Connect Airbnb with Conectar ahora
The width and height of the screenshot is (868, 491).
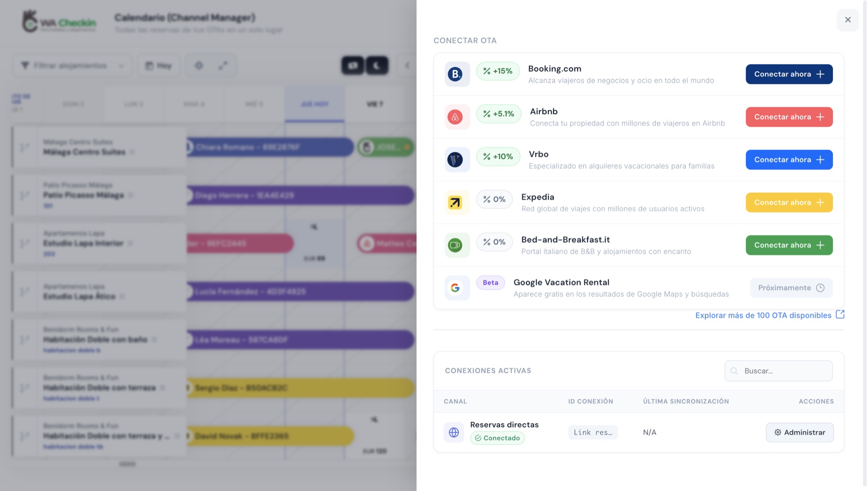click(789, 117)
